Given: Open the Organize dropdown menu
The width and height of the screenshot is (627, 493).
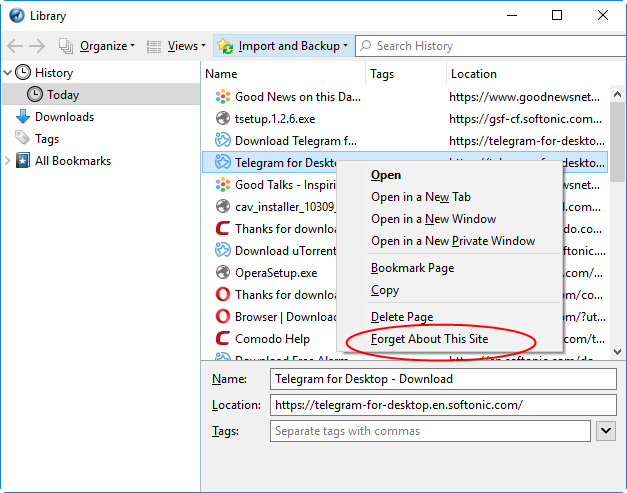Looking at the screenshot, I should coord(107,46).
